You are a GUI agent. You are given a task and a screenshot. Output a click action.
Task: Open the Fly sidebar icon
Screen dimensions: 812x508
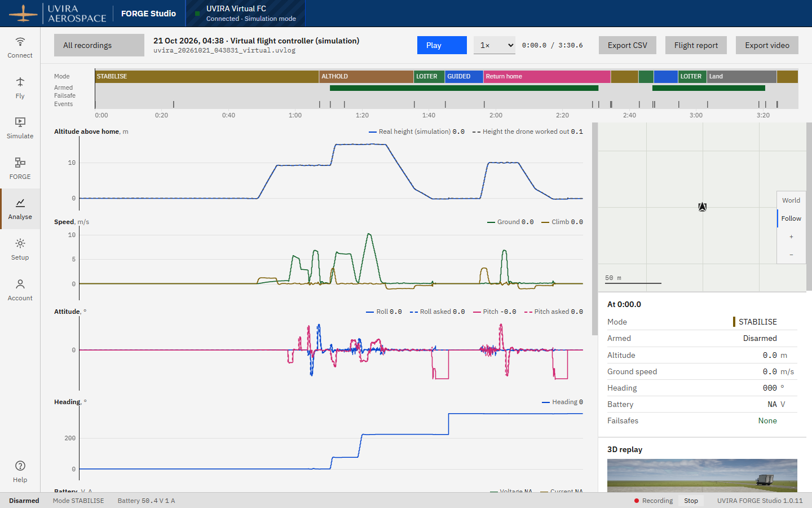click(20, 88)
